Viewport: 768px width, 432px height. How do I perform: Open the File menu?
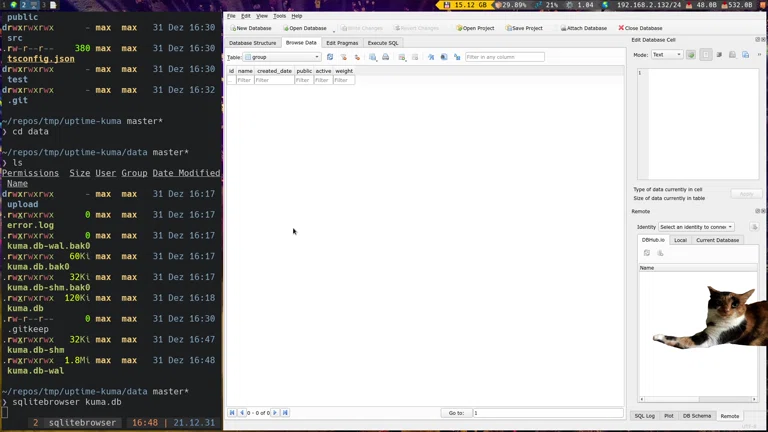click(231, 16)
